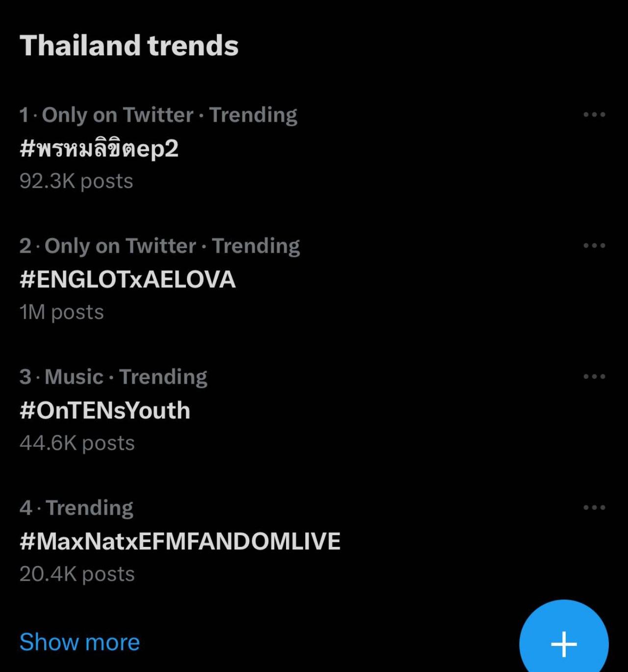Viewport: 628px width, 672px height.
Task: Open more options for #MaxNatxEFMFANDOMLIVE trend
Action: coord(594,508)
